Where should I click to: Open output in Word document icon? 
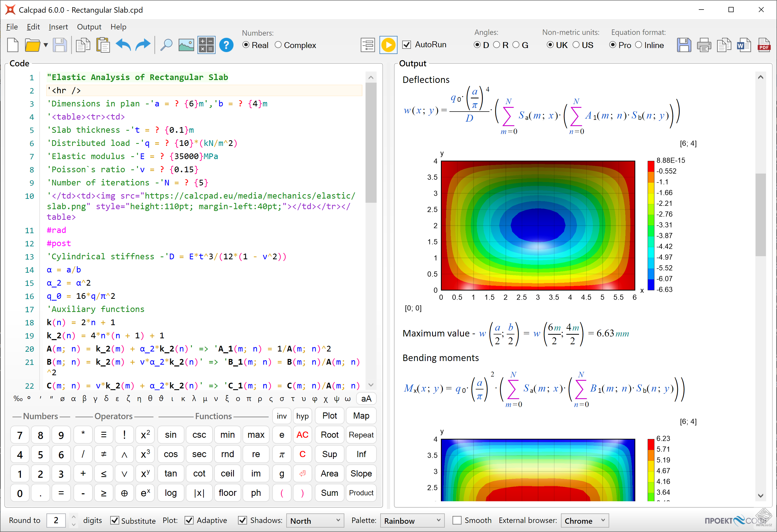tap(744, 45)
